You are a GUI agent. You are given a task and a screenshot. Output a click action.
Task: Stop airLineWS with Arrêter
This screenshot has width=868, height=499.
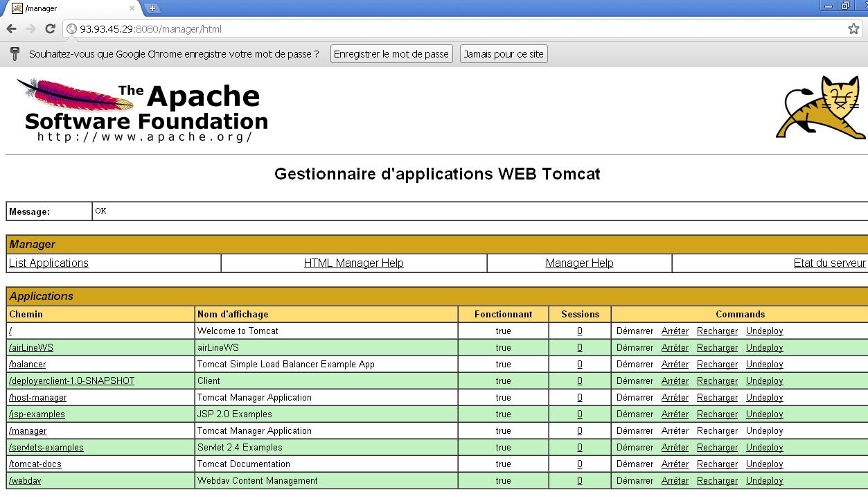pos(675,348)
